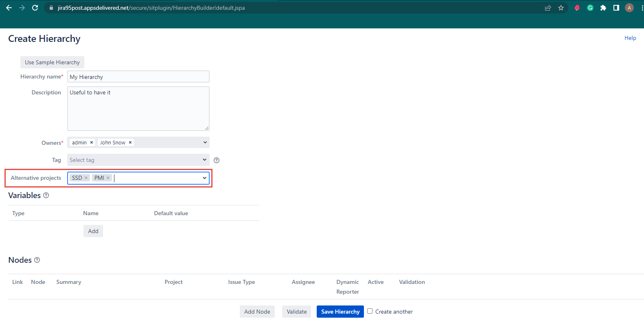
Task: Expand the Owners dropdown arrow
Action: click(x=205, y=142)
